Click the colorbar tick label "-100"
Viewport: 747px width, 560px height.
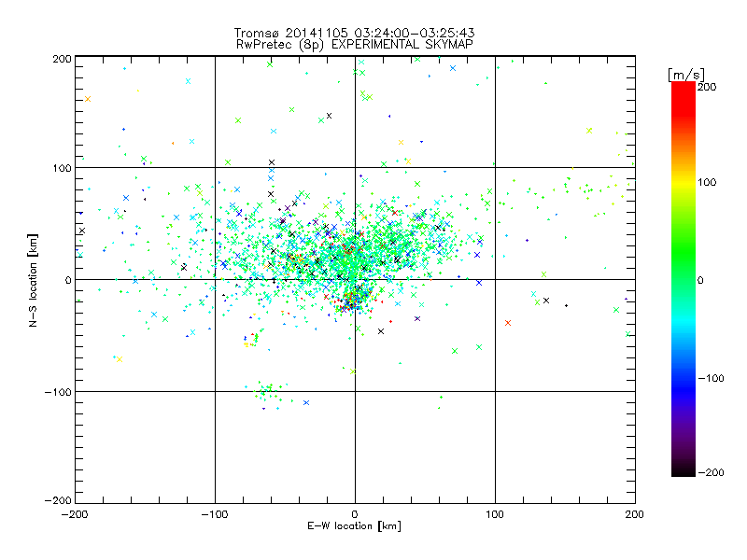point(711,378)
